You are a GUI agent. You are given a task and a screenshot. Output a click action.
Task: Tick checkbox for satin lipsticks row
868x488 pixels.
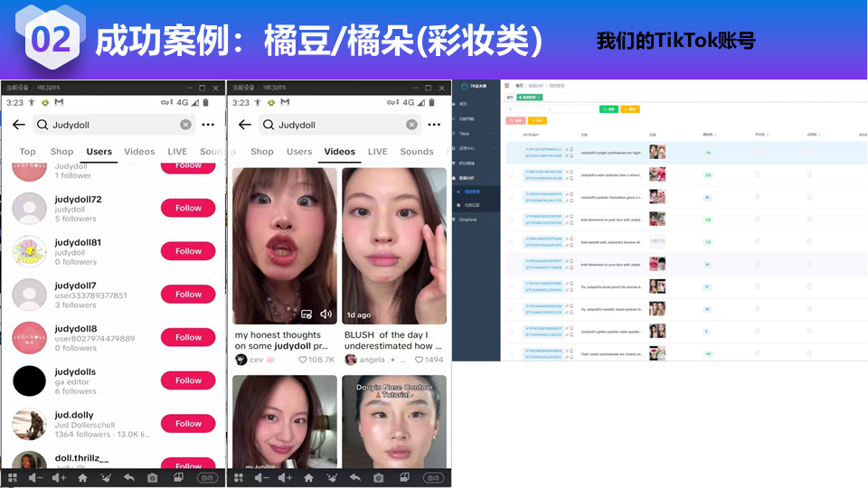click(510, 174)
